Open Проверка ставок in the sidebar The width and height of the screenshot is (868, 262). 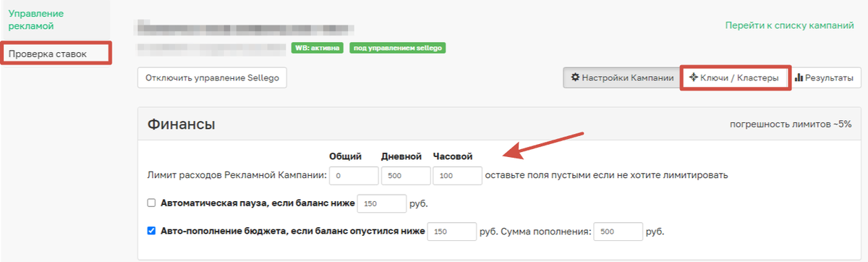pyautogui.click(x=47, y=54)
